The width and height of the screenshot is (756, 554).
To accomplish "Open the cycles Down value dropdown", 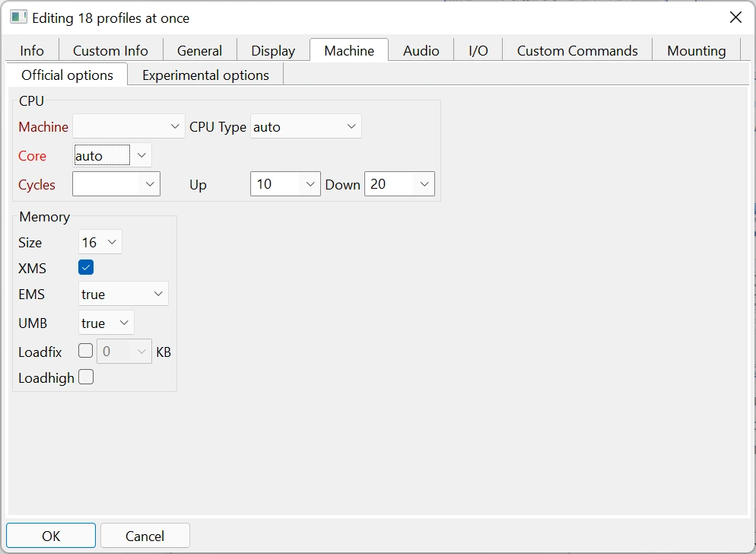I will click(x=399, y=184).
